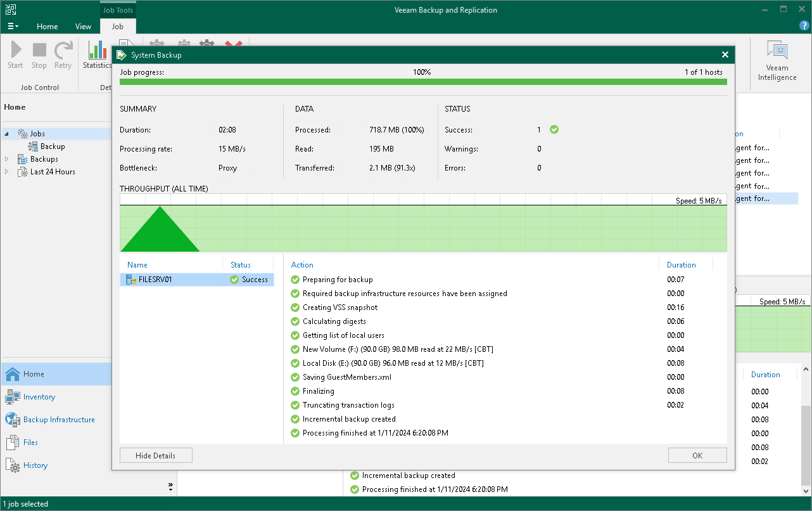Collapse the Jobs tree node
The width and height of the screenshot is (812, 511).
click(x=6, y=133)
